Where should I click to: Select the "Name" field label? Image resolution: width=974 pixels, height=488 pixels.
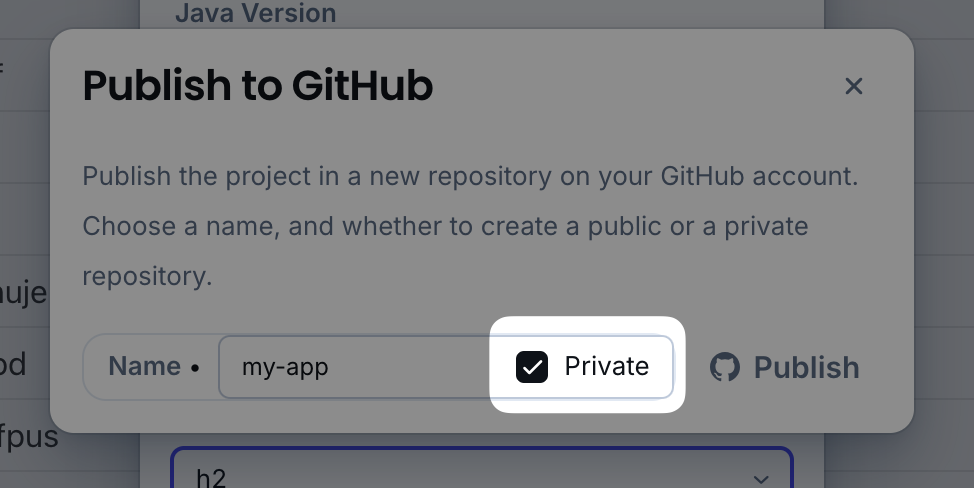click(x=144, y=366)
